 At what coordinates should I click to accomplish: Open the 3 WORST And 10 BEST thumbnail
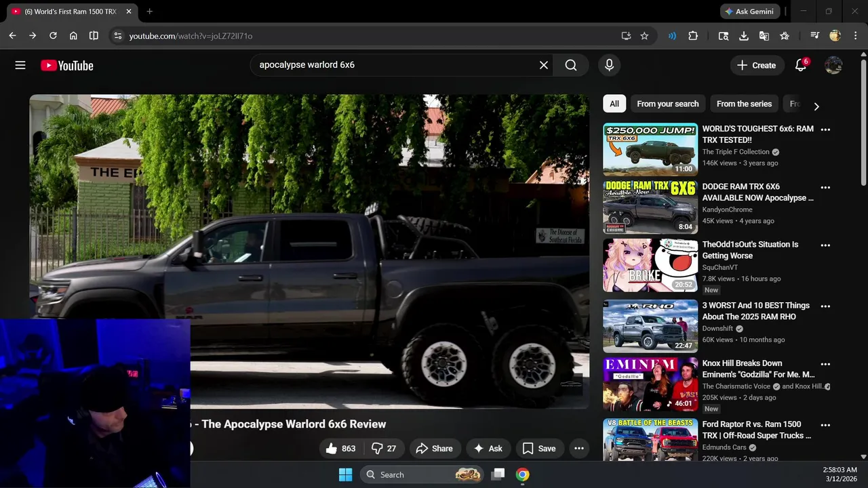click(650, 326)
